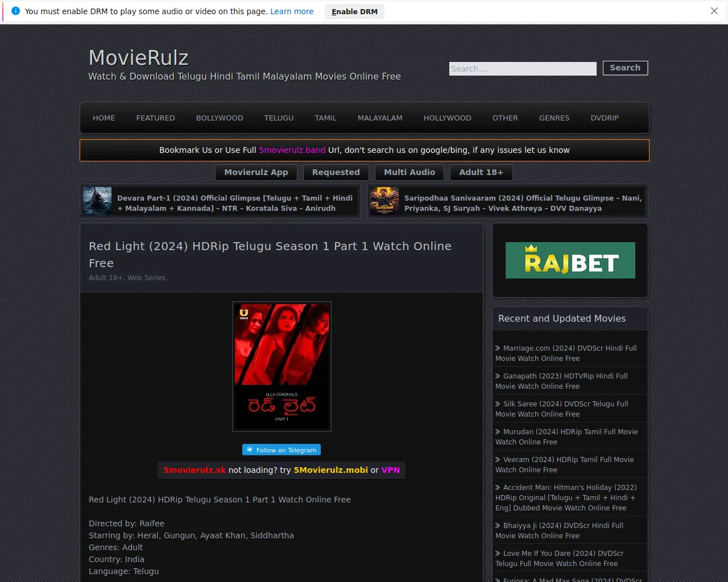Click the 5movierulz.band link
This screenshot has height=582, width=728.
292,150
